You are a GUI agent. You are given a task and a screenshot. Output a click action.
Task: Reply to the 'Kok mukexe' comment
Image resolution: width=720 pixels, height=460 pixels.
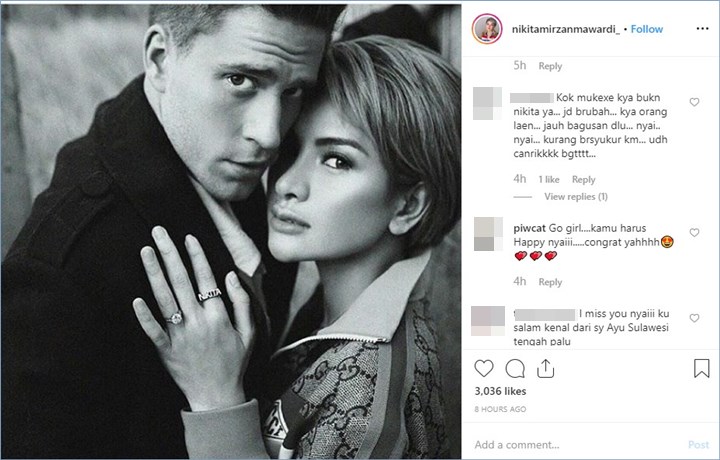(x=583, y=180)
